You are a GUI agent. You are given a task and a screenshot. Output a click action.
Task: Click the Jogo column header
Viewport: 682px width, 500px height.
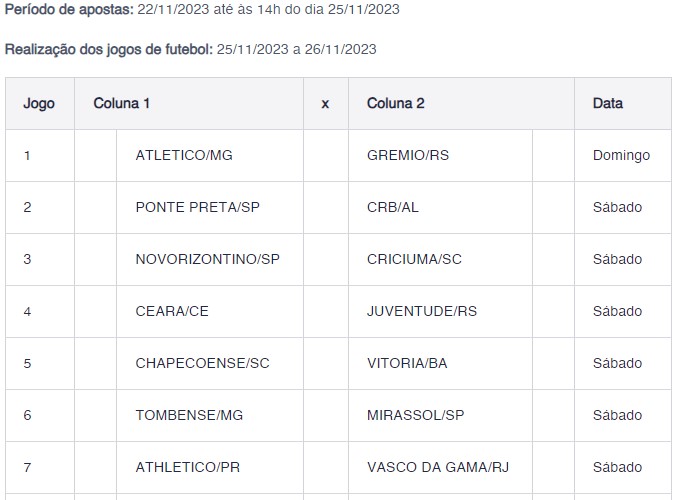click(x=39, y=103)
